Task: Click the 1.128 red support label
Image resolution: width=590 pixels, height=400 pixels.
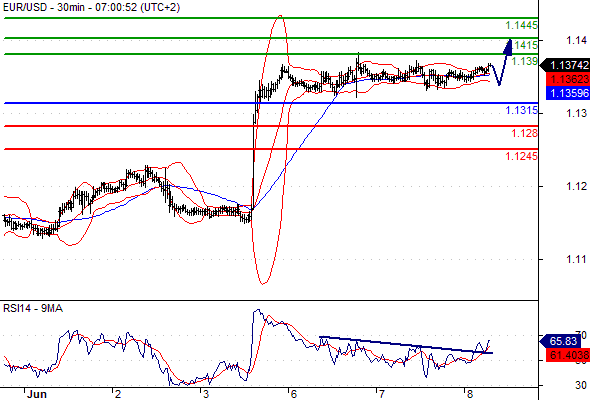Action: [525, 133]
